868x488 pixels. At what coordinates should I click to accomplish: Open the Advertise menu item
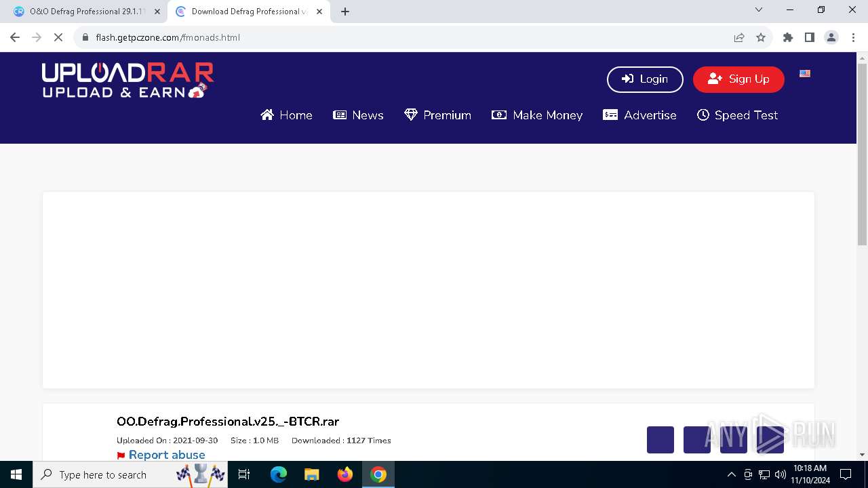639,115
